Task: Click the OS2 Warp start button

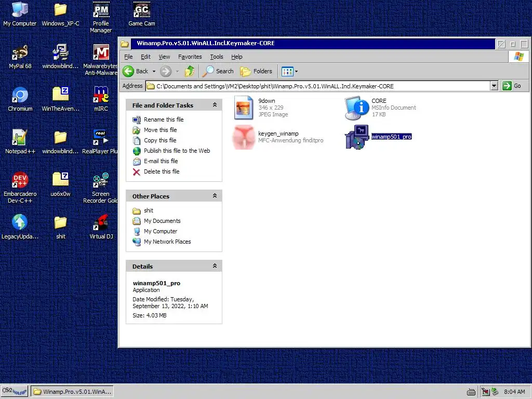Action: click(14, 392)
